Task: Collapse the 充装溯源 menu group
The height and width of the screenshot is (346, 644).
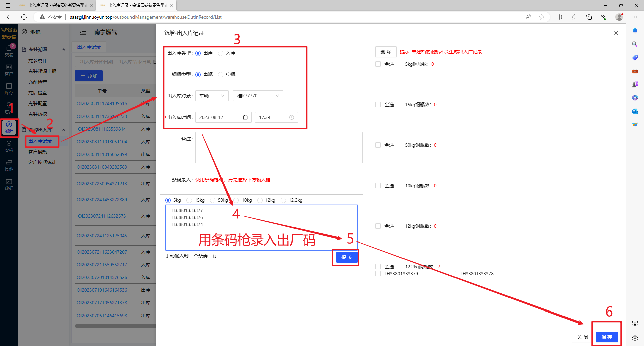Action: click(64, 50)
